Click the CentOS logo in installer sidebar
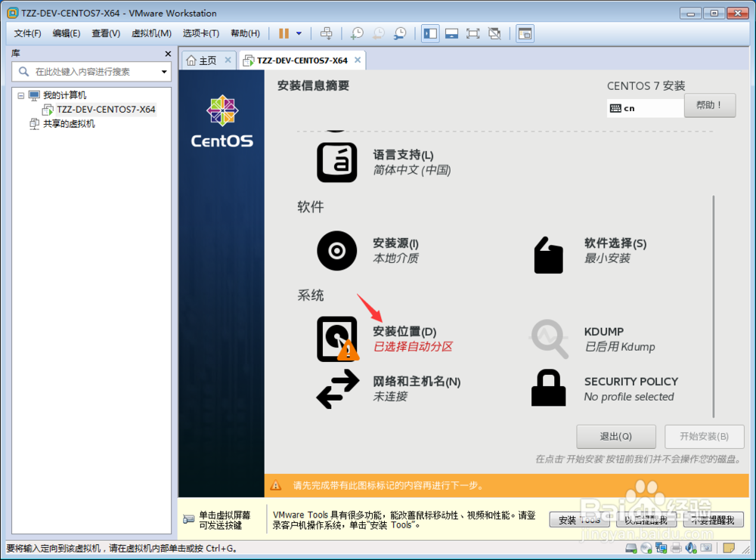 (x=222, y=122)
